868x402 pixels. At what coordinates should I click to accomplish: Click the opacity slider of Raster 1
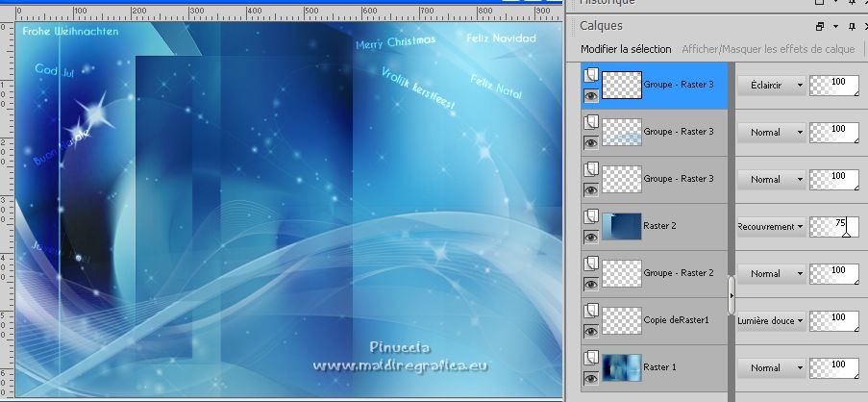tap(834, 367)
